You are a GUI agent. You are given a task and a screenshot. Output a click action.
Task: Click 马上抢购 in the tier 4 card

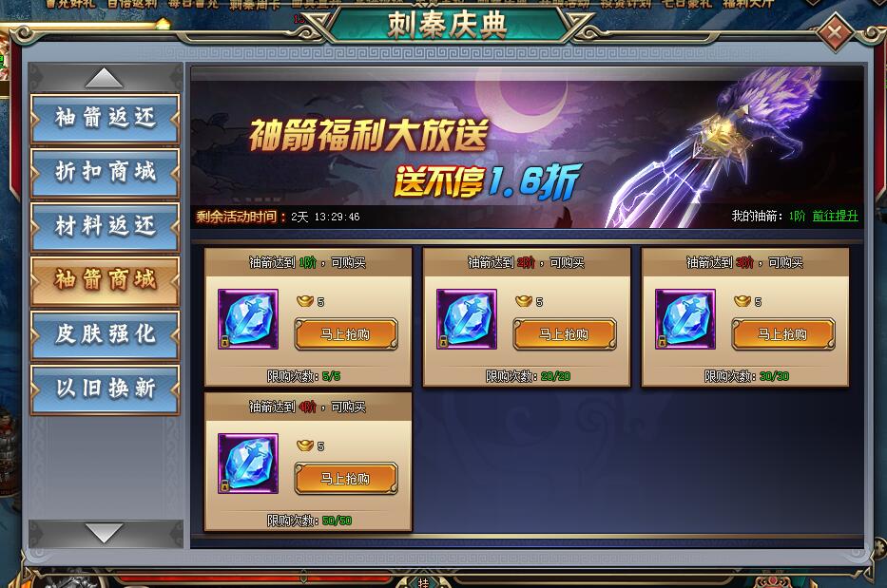click(x=346, y=479)
